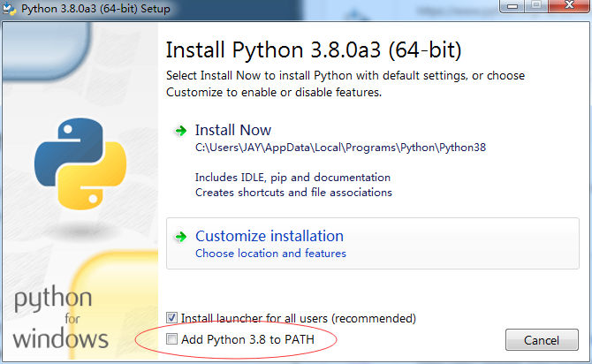This screenshot has width=592, height=364.
Task: Click the python for windows branding text
Action: [60, 318]
